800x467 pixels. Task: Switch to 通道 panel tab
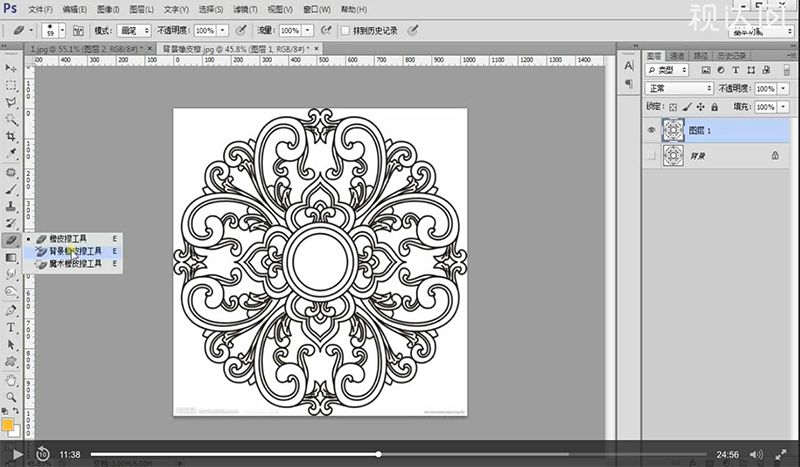[677, 55]
